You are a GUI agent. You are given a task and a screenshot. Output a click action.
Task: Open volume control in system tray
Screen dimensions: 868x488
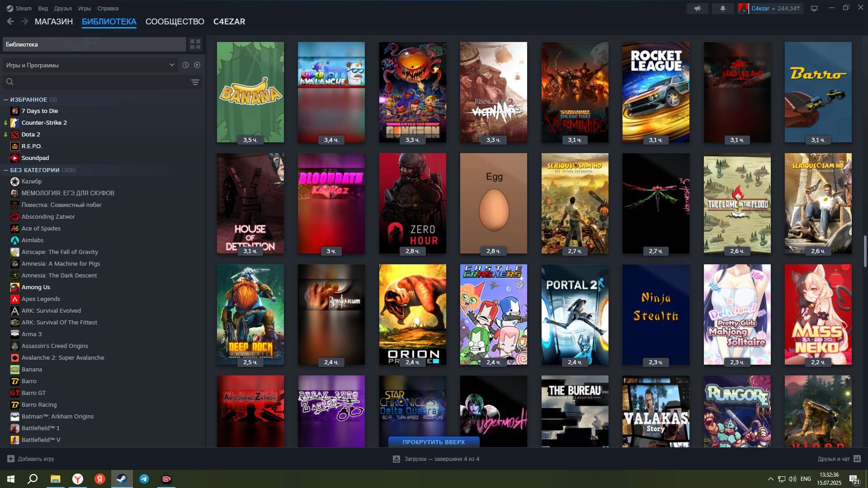[793, 479]
